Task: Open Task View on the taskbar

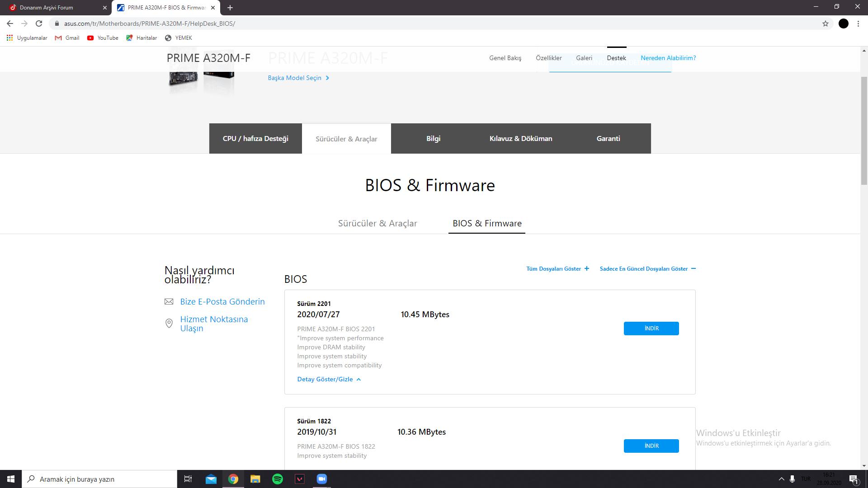Action: tap(188, 479)
